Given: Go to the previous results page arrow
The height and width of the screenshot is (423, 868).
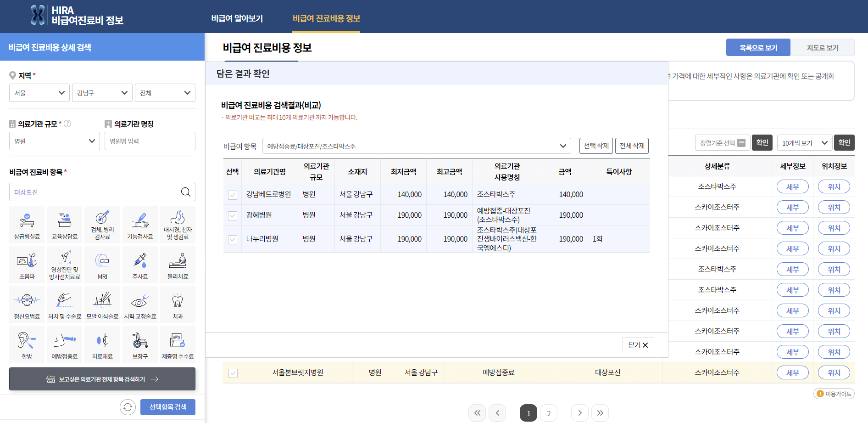Looking at the screenshot, I should click(497, 413).
